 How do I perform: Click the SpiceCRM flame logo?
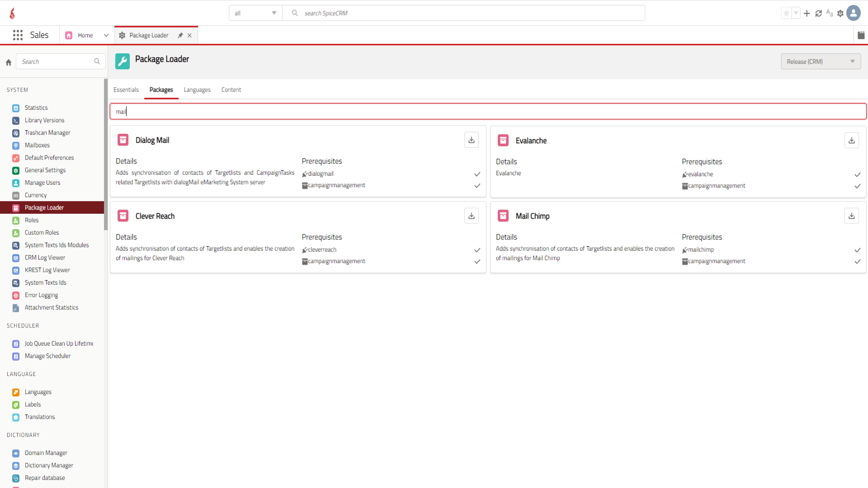tap(12, 13)
